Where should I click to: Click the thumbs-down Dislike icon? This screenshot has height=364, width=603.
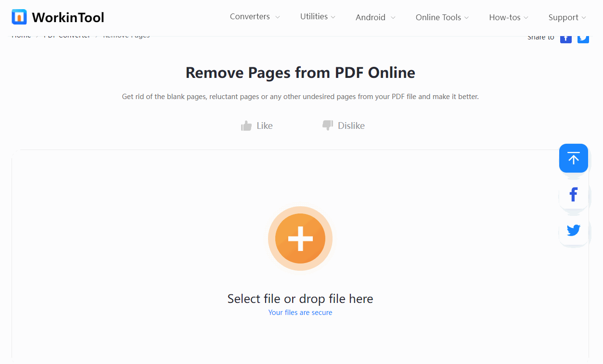coord(327,125)
